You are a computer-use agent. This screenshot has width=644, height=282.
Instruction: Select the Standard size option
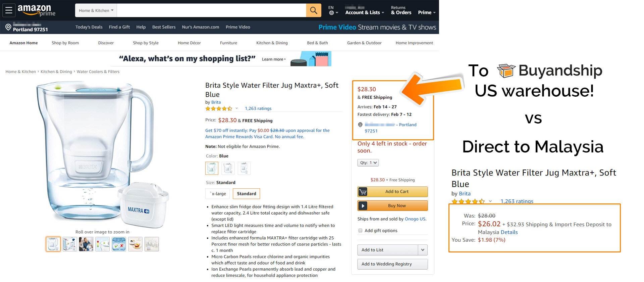click(247, 194)
